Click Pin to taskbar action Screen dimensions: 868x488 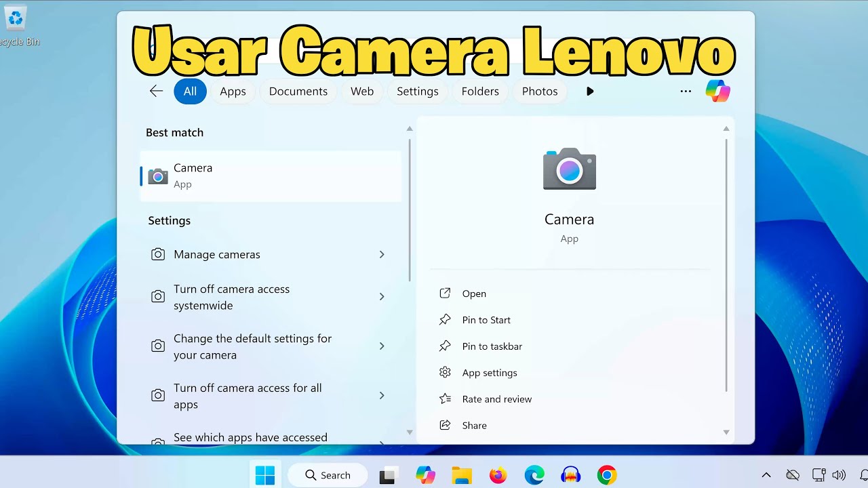pyautogui.click(x=492, y=346)
